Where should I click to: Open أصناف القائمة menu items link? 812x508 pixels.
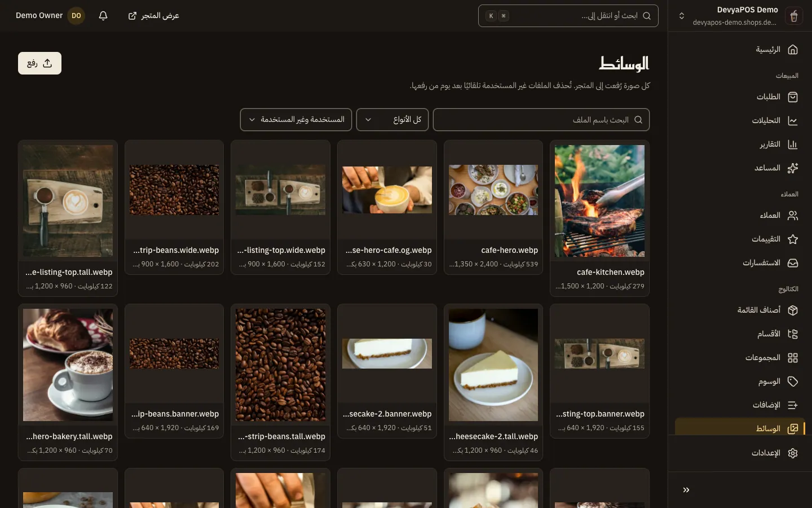(740, 310)
